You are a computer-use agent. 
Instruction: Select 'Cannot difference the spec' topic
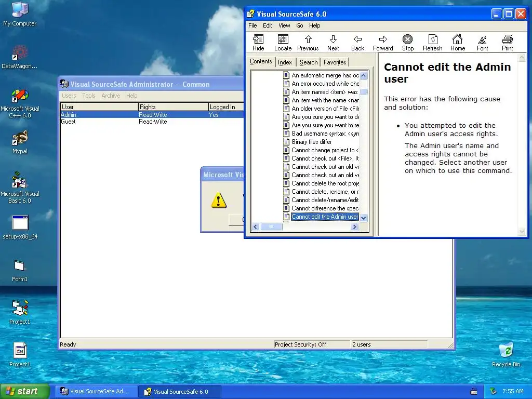321,208
